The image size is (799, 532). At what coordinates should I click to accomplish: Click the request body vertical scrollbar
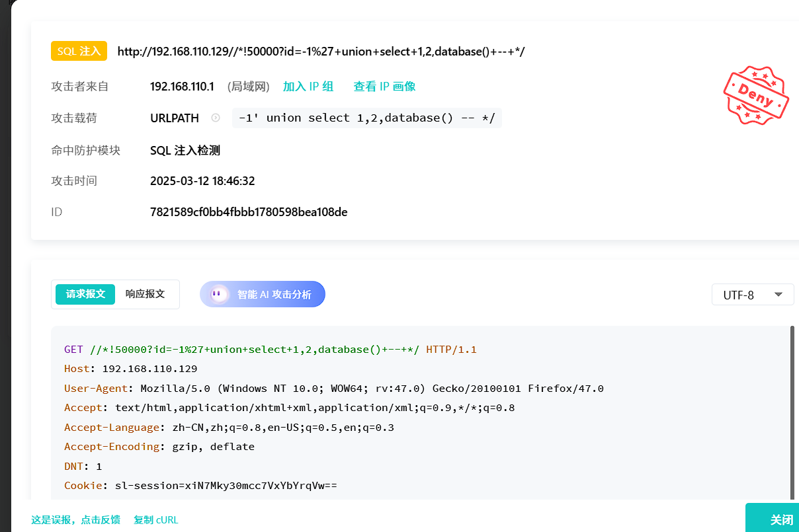click(792, 410)
